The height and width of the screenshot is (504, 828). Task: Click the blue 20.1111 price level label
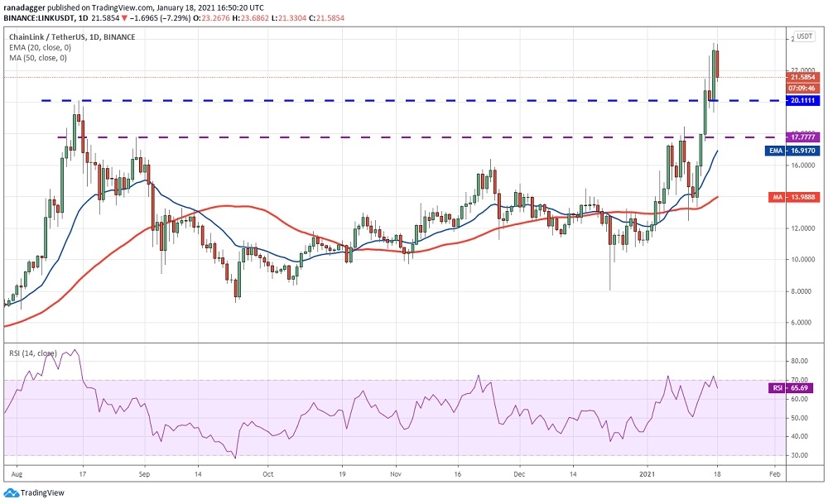pyautogui.click(x=782, y=100)
